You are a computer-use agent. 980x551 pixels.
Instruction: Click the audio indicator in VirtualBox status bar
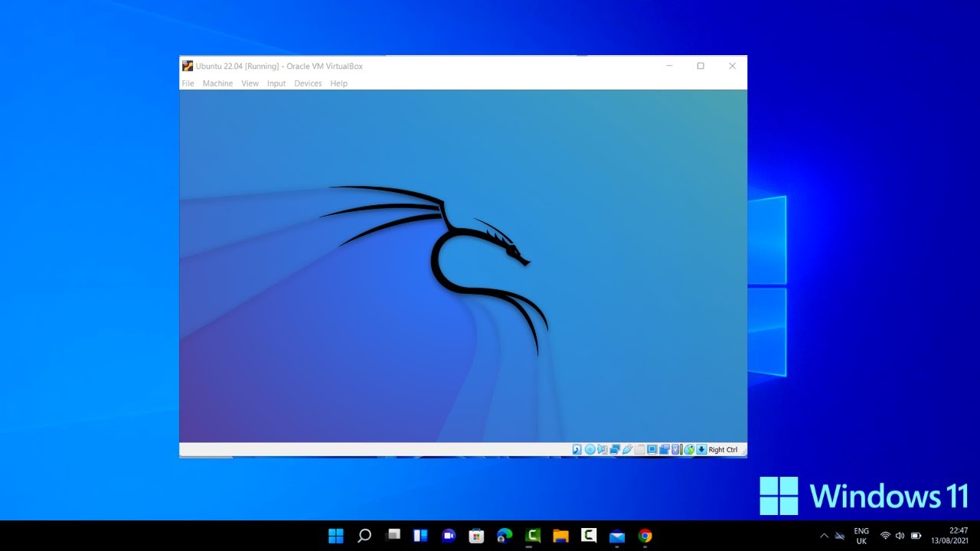click(x=603, y=449)
